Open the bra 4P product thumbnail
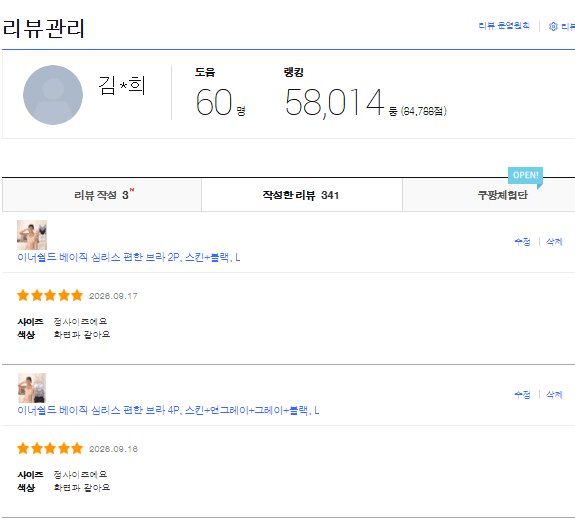Screen dimensions: 575x526 (x=32, y=388)
